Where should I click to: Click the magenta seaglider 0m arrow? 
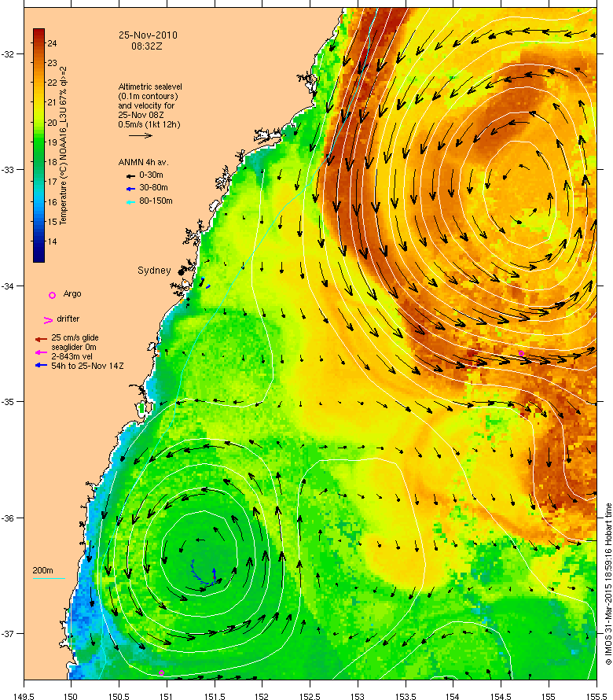point(41,352)
